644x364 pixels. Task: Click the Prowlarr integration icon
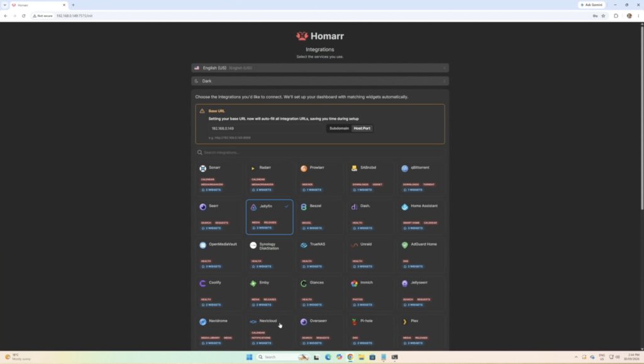304,168
